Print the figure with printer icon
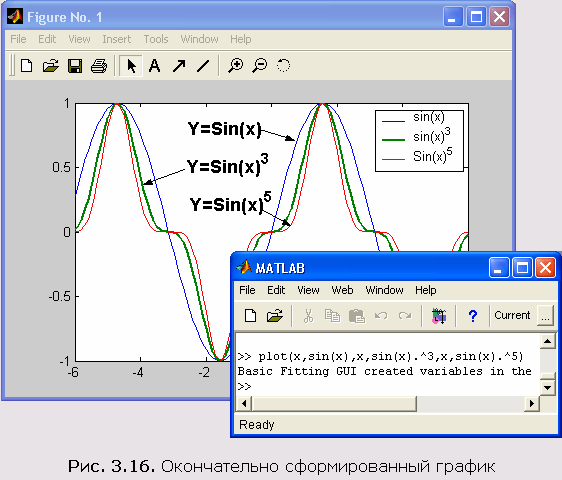Viewport: 562px width, 480px height. click(x=99, y=66)
